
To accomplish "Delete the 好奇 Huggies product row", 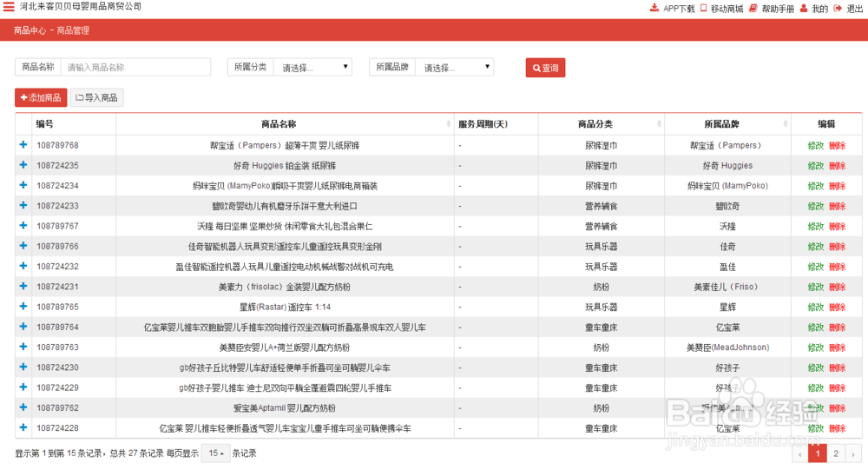I will pyautogui.click(x=838, y=166).
